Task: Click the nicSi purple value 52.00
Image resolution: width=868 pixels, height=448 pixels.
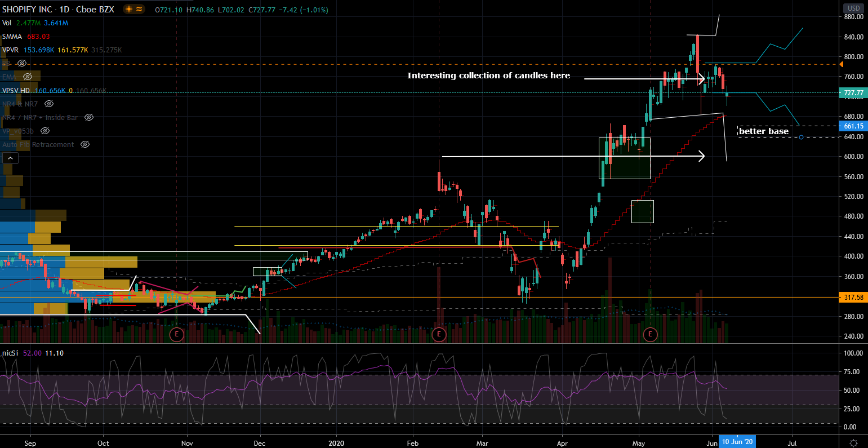Action: click(32, 353)
